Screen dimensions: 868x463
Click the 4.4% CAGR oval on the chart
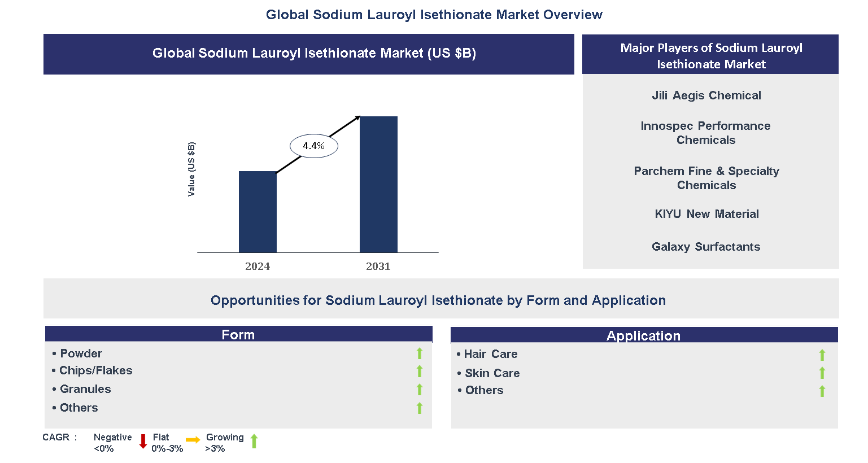(x=314, y=145)
